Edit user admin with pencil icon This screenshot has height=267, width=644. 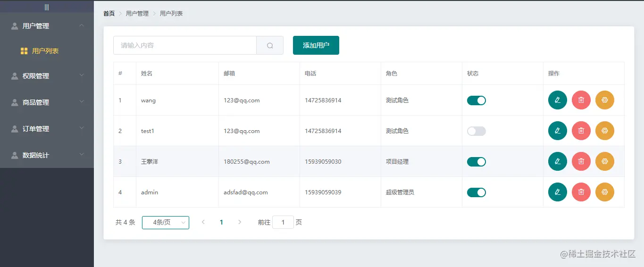click(x=558, y=192)
